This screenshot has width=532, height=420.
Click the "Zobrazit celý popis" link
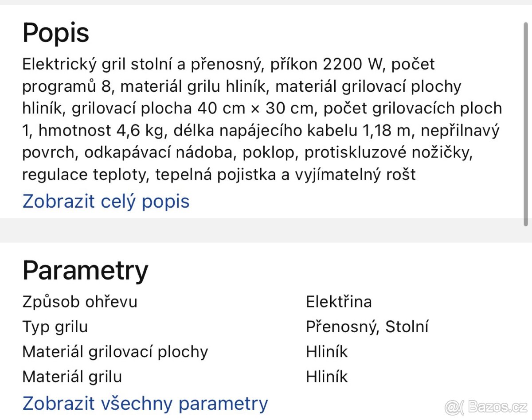coord(106,202)
